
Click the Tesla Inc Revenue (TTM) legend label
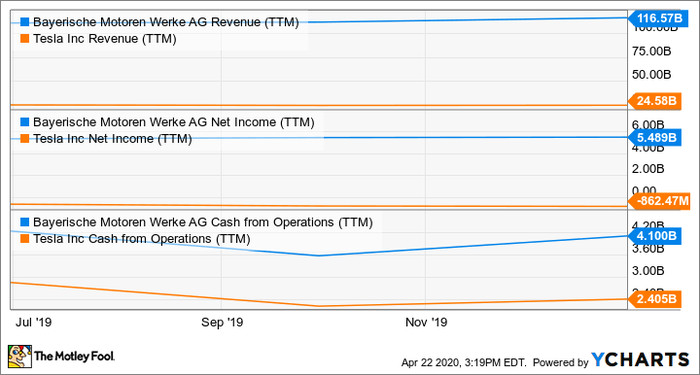(x=105, y=39)
